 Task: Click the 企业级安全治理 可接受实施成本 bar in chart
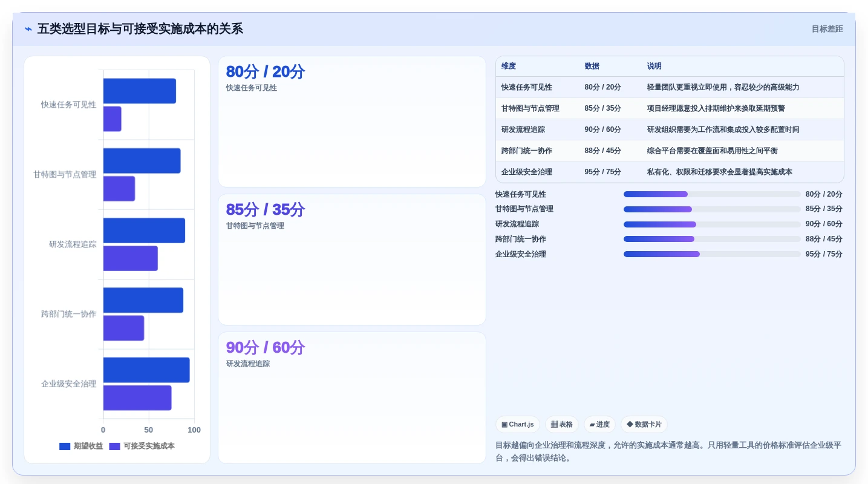click(137, 397)
